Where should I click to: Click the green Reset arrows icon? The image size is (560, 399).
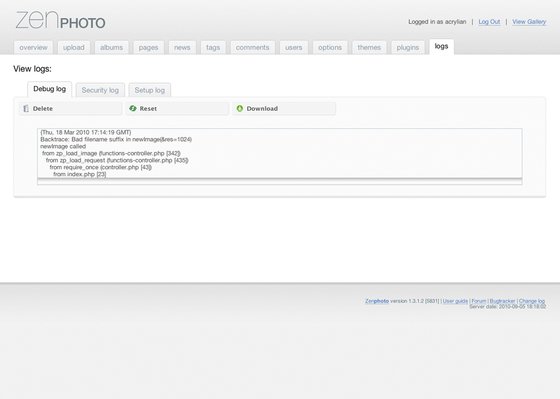click(133, 108)
